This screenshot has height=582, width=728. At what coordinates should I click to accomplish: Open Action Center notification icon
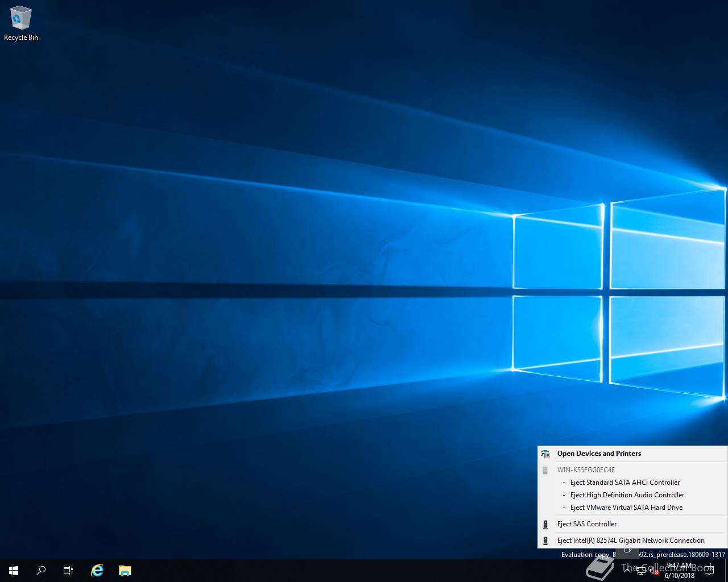[709, 571]
